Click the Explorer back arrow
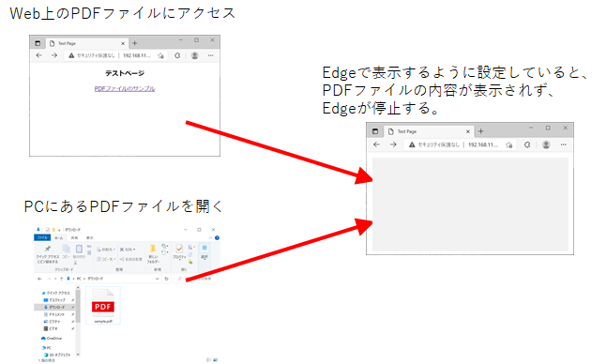 [39, 279]
